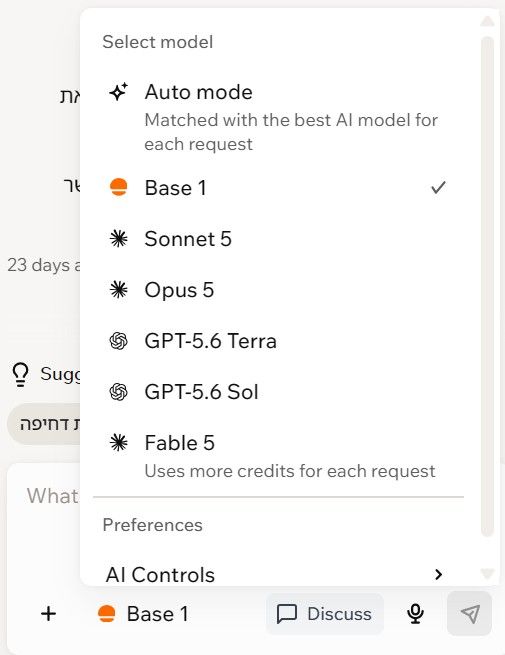Click the scrollbar track of the model menu
The image size is (505, 655).
pos(487,286)
